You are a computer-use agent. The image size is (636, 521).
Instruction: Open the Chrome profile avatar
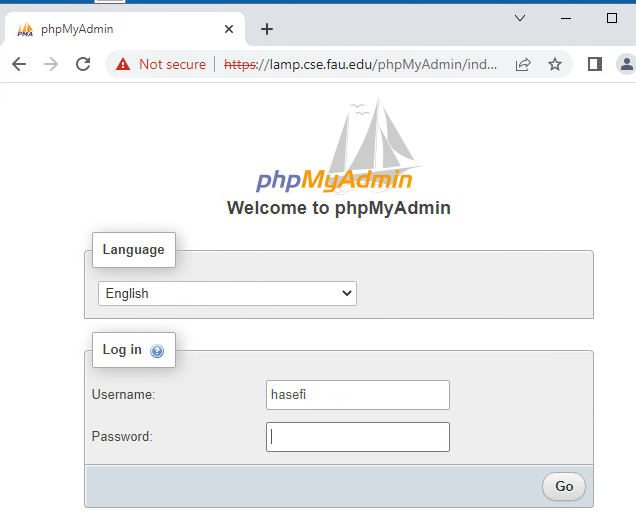pos(627,64)
